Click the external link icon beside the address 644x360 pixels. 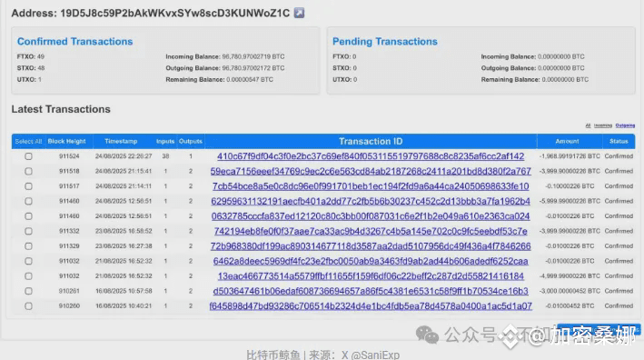pos(299,13)
